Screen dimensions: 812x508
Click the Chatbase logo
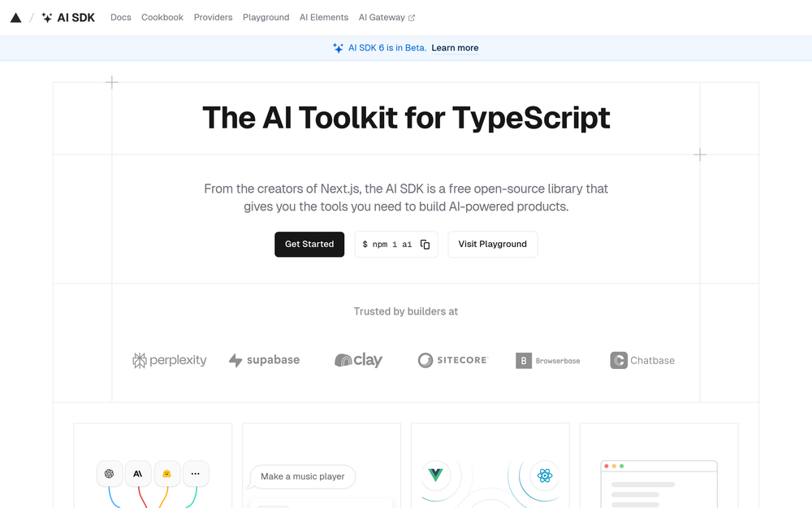tap(642, 360)
